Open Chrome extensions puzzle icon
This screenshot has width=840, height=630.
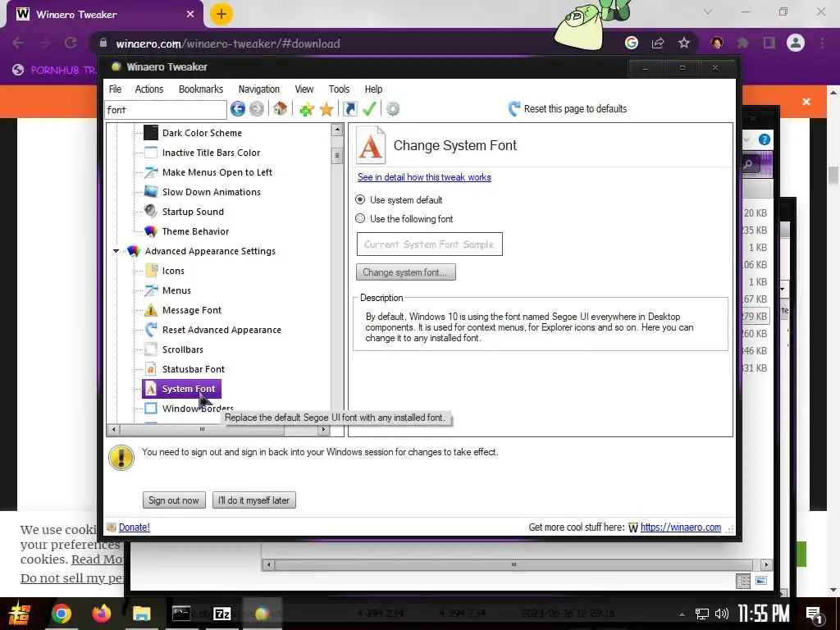pyautogui.click(x=743, y=43)
